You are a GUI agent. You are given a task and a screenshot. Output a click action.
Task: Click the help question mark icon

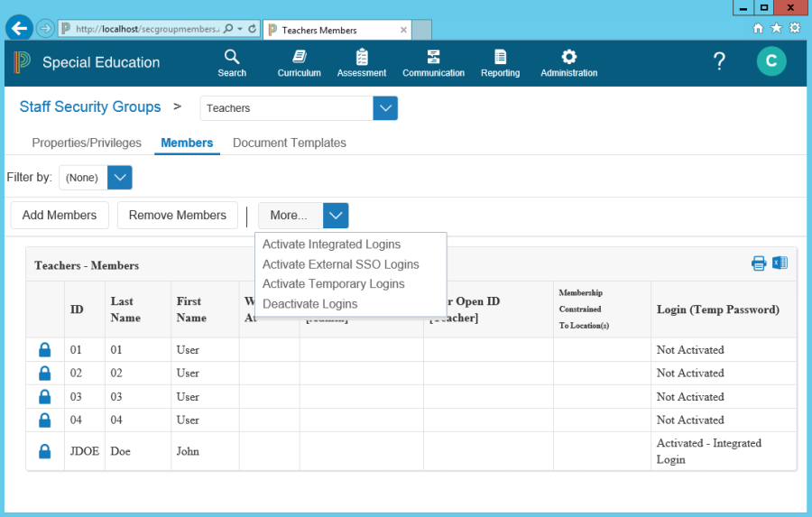point(719,61)
